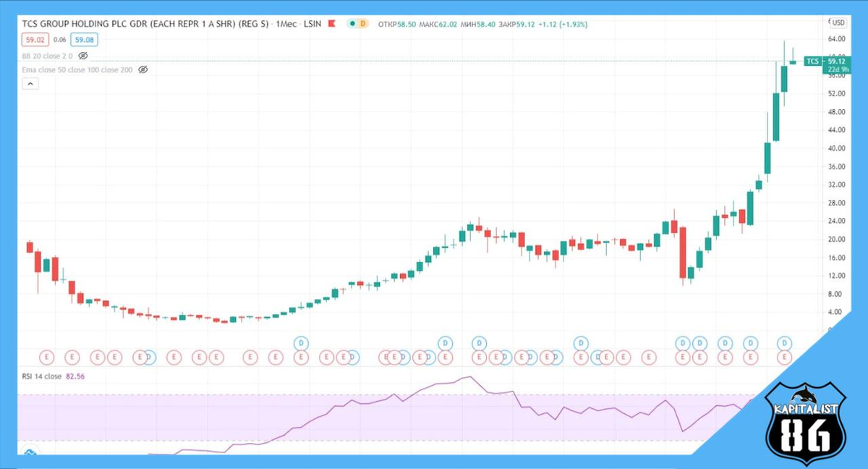Viewport: 868px width, 469px height.
Task: Click the orange D data delay badge
Action: point(362,24)
